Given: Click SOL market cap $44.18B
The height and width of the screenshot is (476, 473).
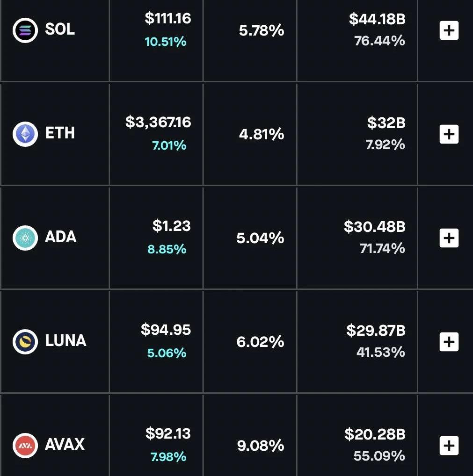Looking at the screenshot, I should pyautogui.click(x=377, y=20).
